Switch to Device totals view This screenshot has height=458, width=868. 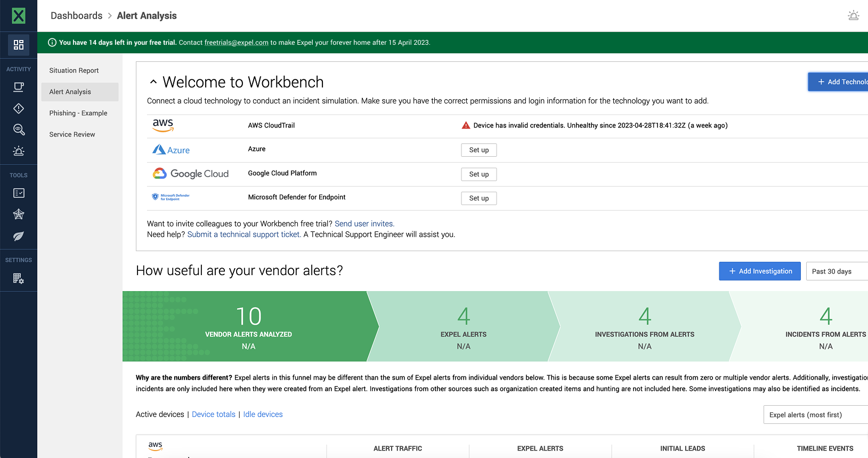pyautogui.click(x=214, y=414)
